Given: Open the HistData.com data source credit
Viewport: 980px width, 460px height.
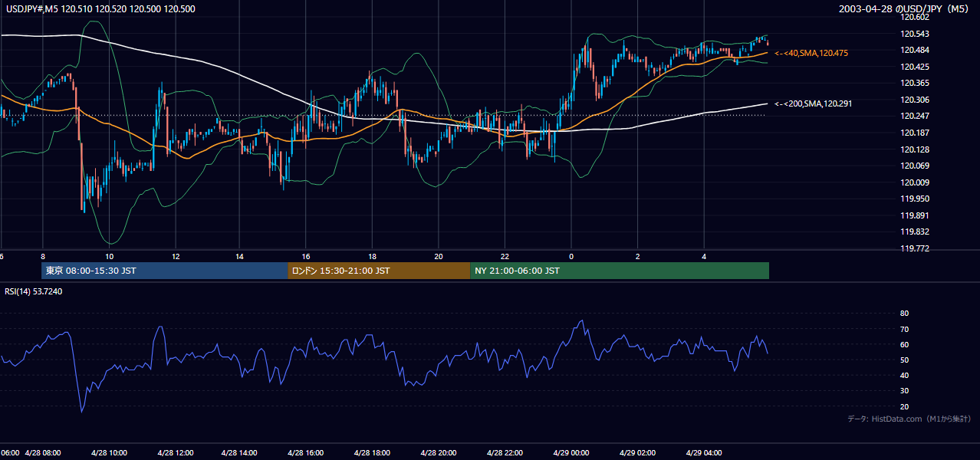Looking at the screenshot, I should click(x=909, y=419).
